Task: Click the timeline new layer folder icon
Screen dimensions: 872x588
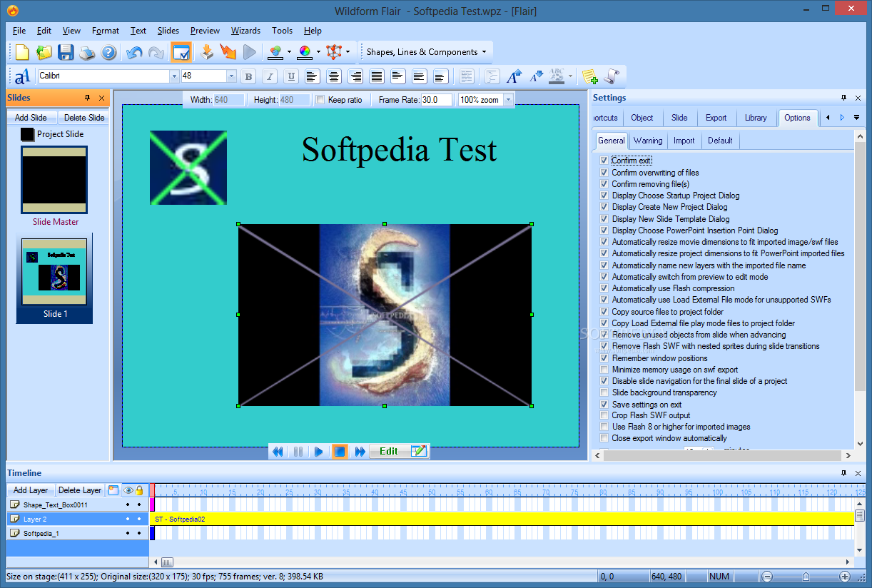Action: [x=113, y=490]
